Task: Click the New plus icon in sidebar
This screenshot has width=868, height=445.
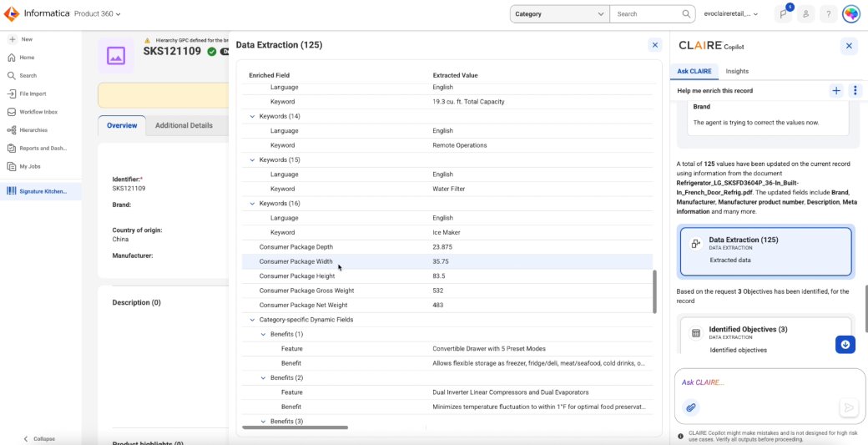Action: (13, 39)
